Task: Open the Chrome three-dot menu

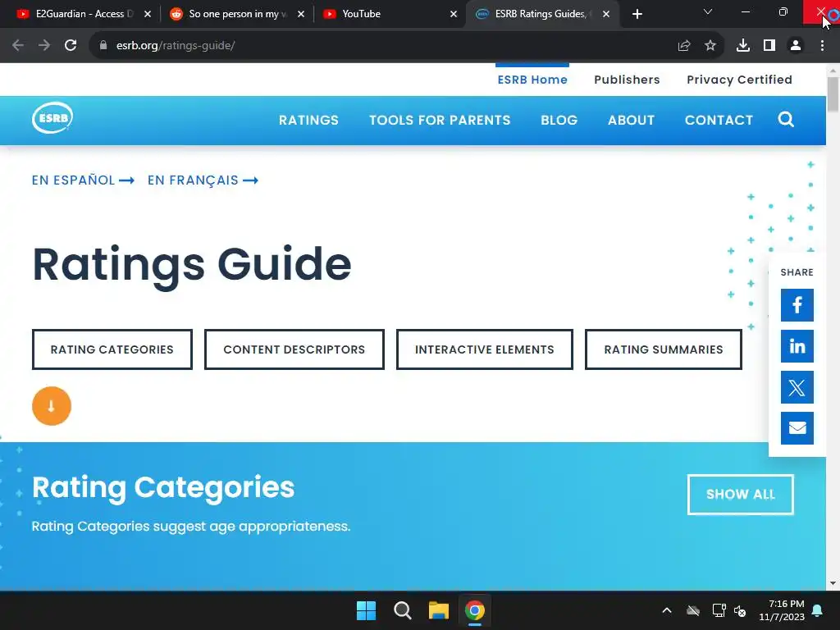Action: click(822, 46)
